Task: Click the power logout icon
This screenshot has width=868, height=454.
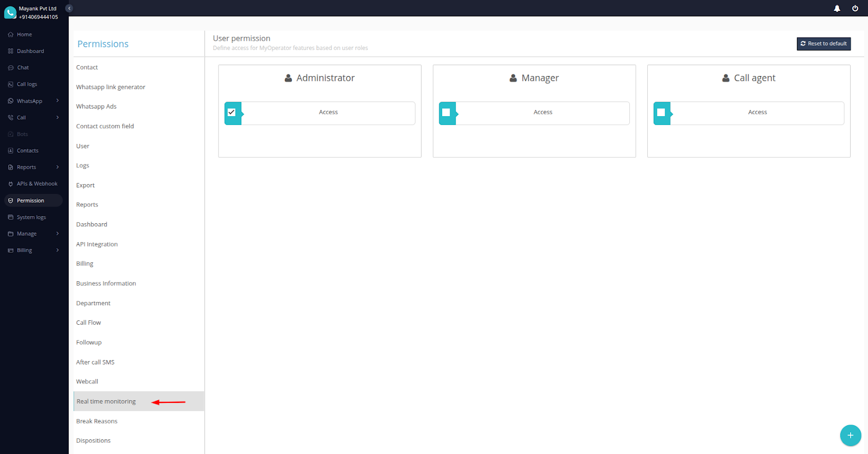Action: [855, 8]
